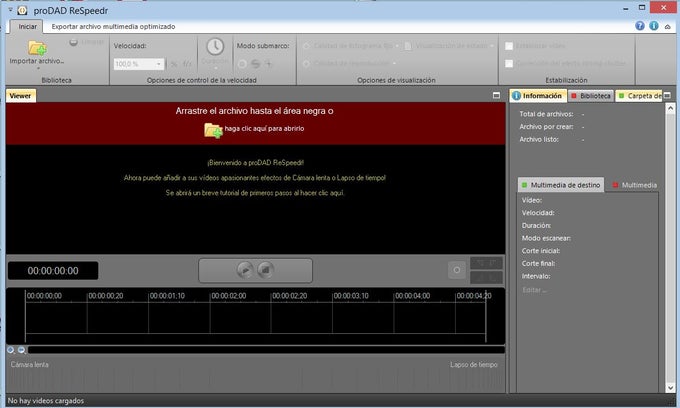Image resolution: width=680 pixels, height=408 pixels.
Task: Click the tutorial de primeros pasos text link
Action: (x=255, y=193)
